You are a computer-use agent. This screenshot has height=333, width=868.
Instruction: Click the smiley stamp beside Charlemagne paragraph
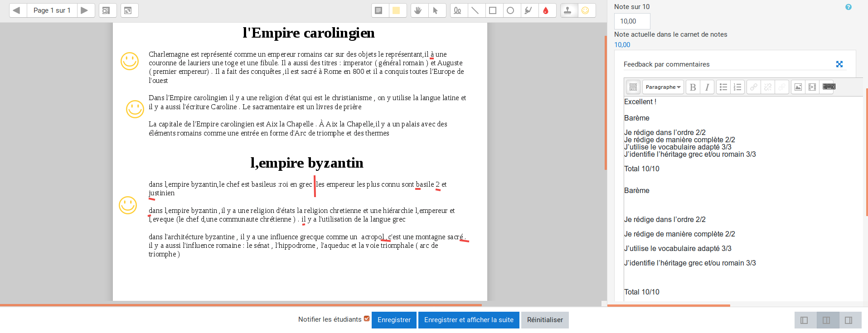[x=130, y=61]
